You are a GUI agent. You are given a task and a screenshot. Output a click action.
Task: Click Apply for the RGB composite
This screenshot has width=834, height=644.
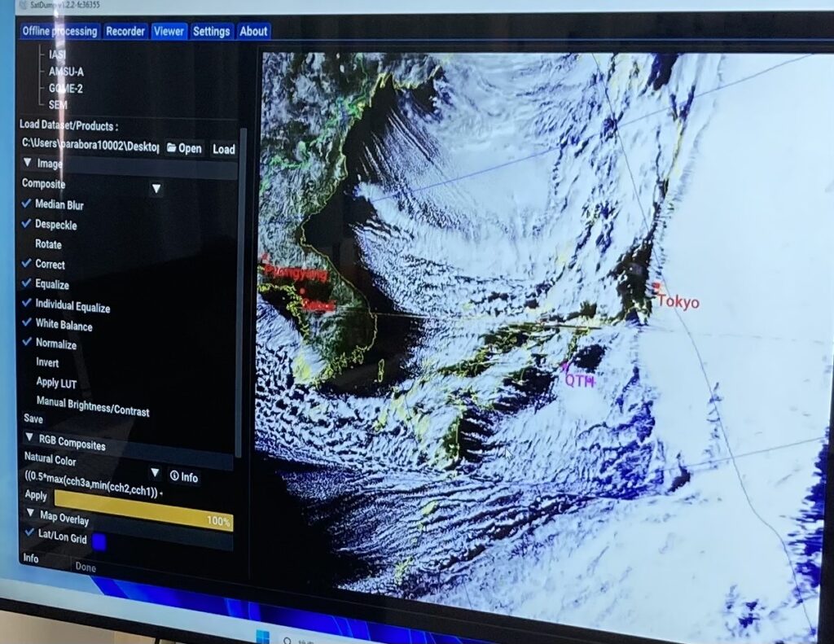(36, 495)
